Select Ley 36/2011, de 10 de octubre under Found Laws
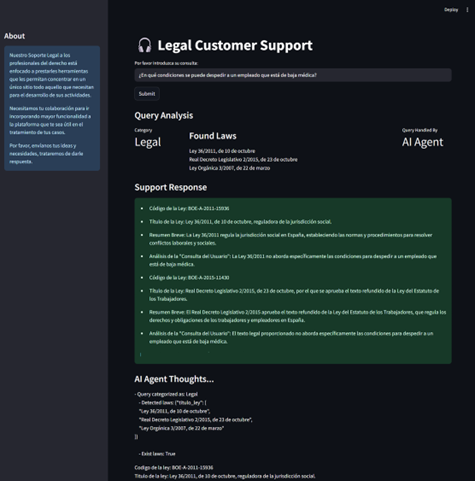Viewport: 475px width, 481px height. point(222,151)
